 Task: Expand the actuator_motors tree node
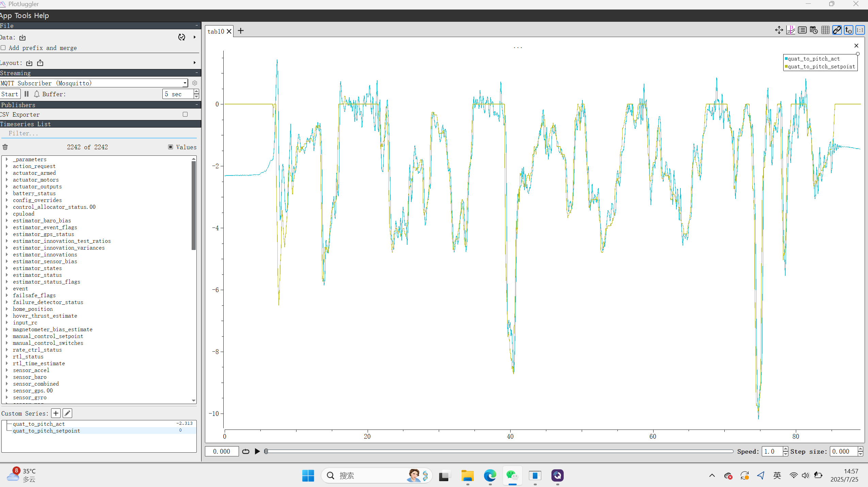coord(6,180)
